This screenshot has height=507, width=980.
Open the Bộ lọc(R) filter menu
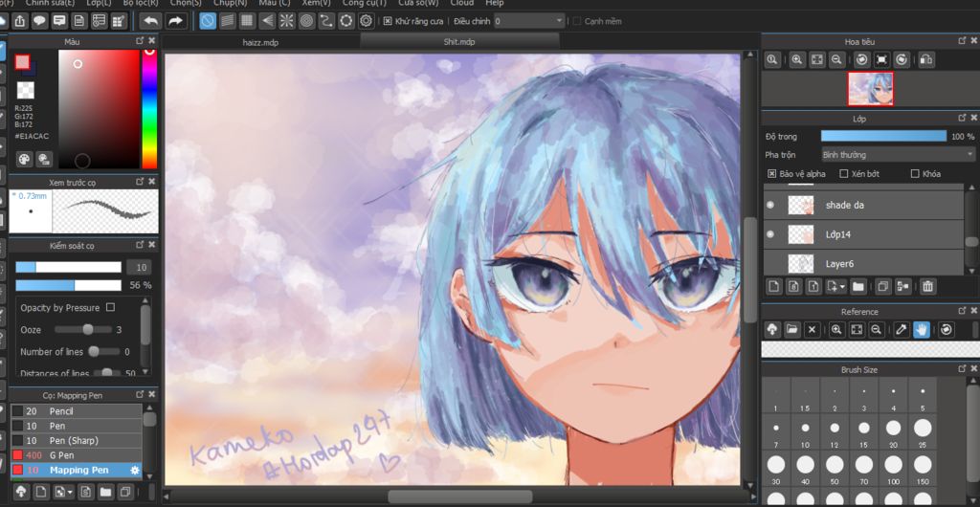pyautogui.click(x=141, y=3)
